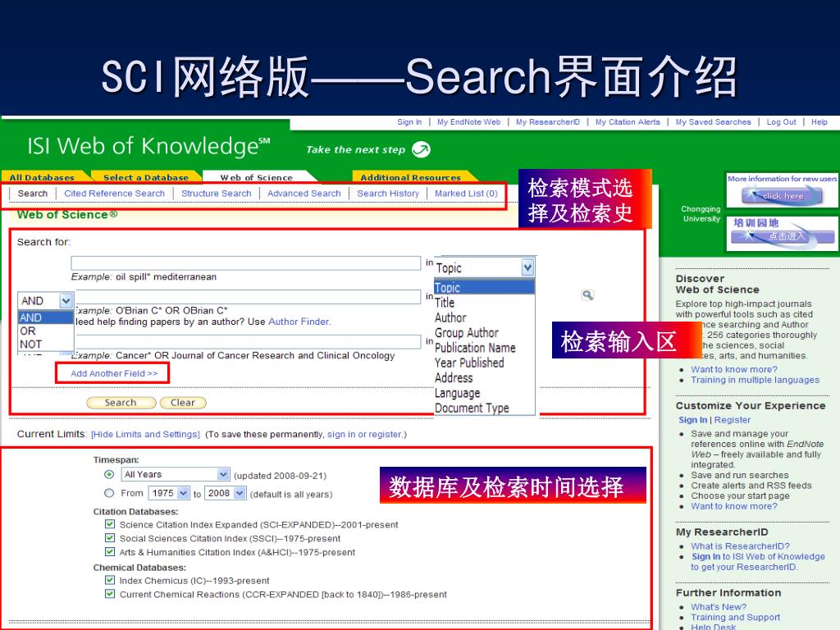Viewport: 840px width, 630px height.
Task: Choose Document Type in the field list
Action: pos(472,408)
